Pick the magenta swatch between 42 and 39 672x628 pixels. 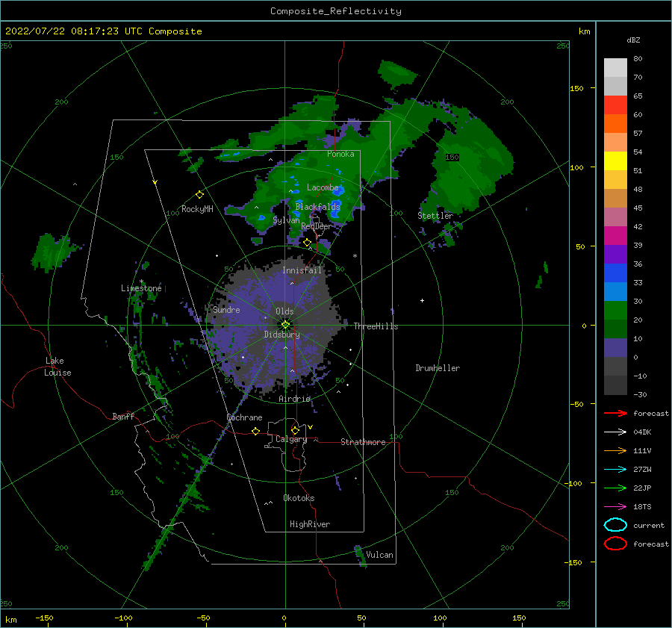tap(615, 236)
